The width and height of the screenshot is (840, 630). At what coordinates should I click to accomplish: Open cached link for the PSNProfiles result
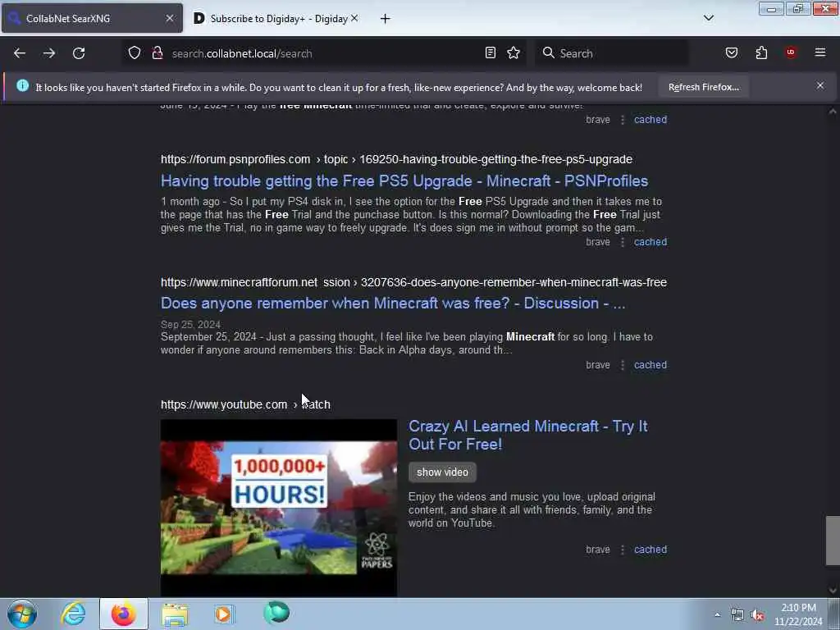point(651,242)
